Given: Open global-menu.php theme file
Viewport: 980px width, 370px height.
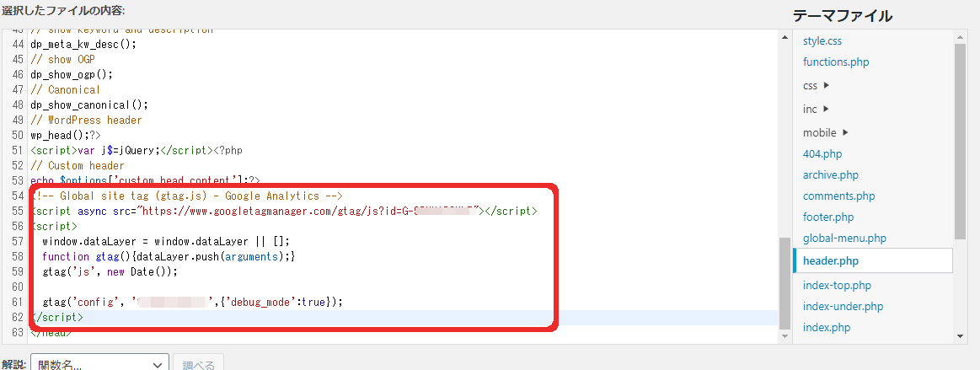Looking at the screenshot, I should click(x=844, y=239).
